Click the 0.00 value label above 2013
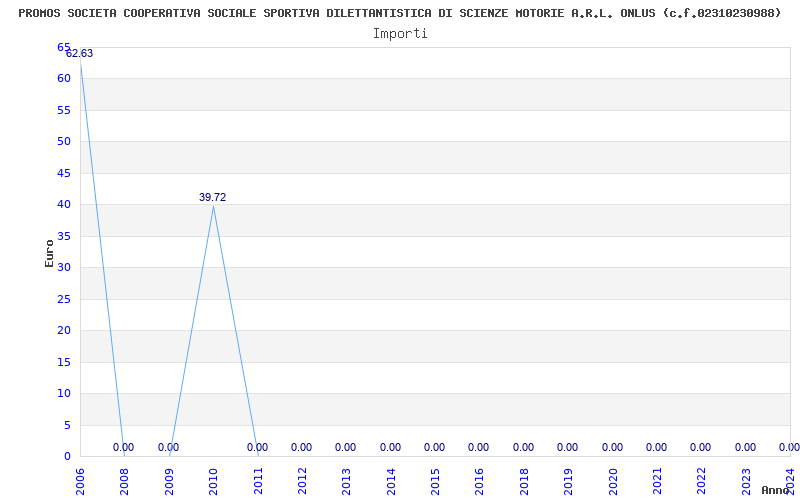This screenshot has width=800, height=500. coord(345,447)
